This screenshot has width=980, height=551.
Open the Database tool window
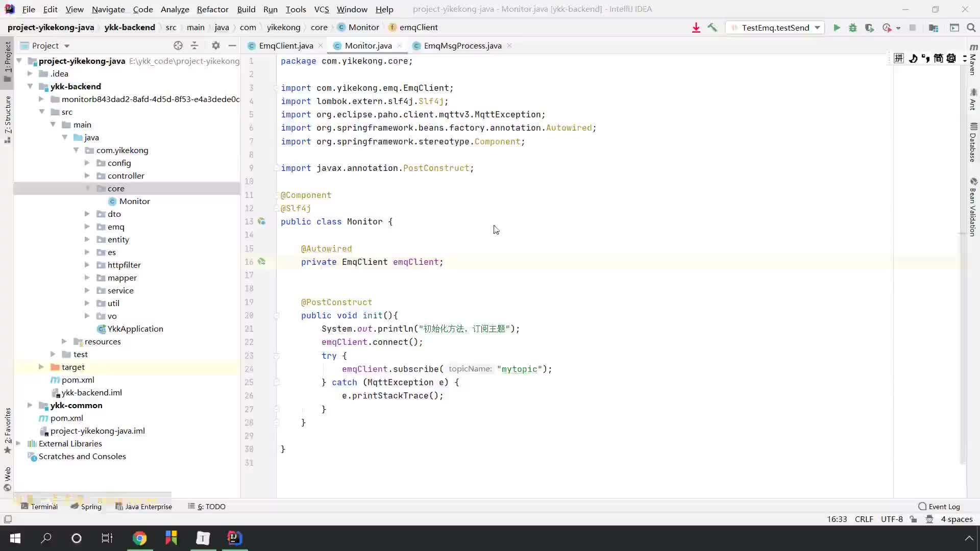(973, 142)
